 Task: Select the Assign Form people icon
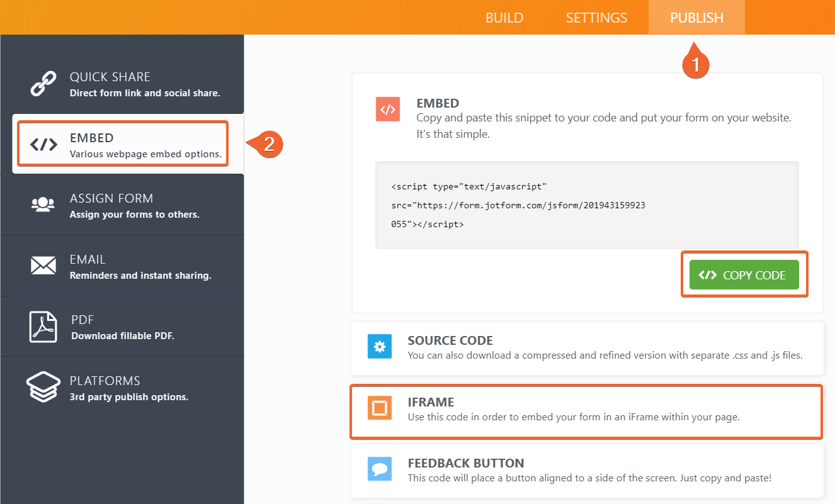click(x=43, y=204)
